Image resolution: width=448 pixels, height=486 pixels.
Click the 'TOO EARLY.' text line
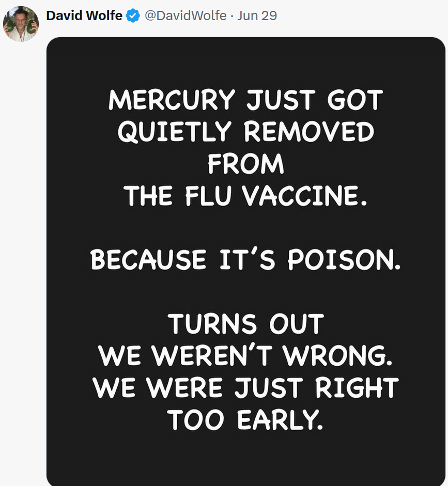pyautogui.click(x=245, y=420)
